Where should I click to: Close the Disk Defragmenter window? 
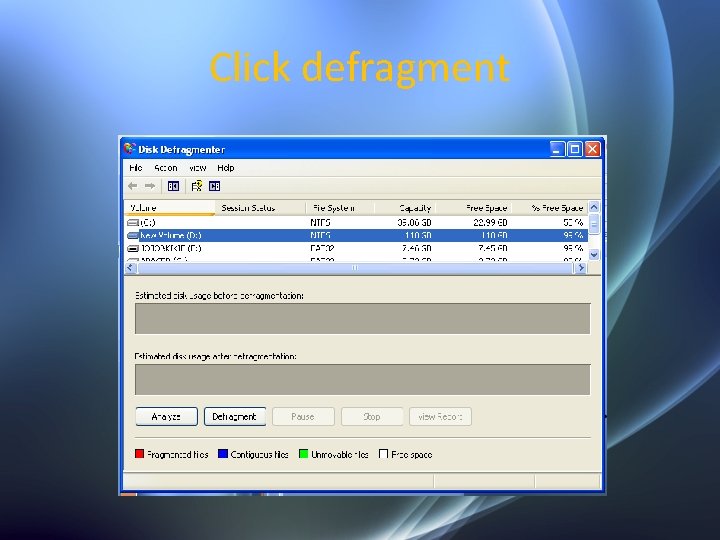[x=592, y=149]
